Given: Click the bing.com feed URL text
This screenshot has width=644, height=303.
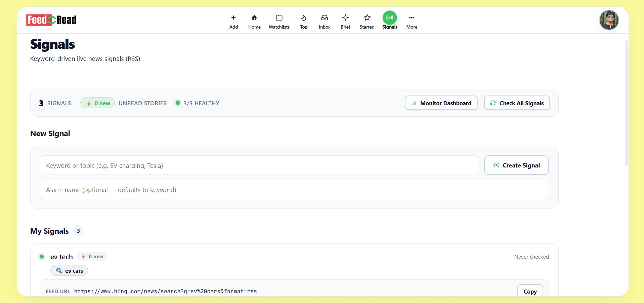Looking at the screenshot, I should click(x=165, y=292).
